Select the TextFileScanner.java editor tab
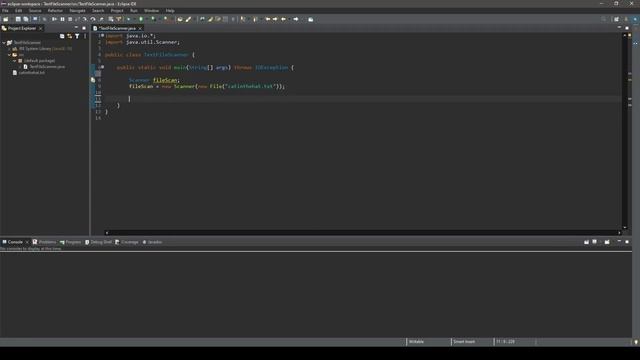The width and height of the screenshot is (640, 360). (117, 29)
